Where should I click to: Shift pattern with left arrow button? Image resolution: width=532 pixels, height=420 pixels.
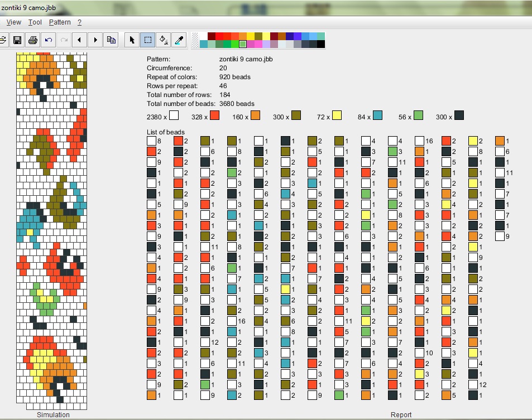80,40
